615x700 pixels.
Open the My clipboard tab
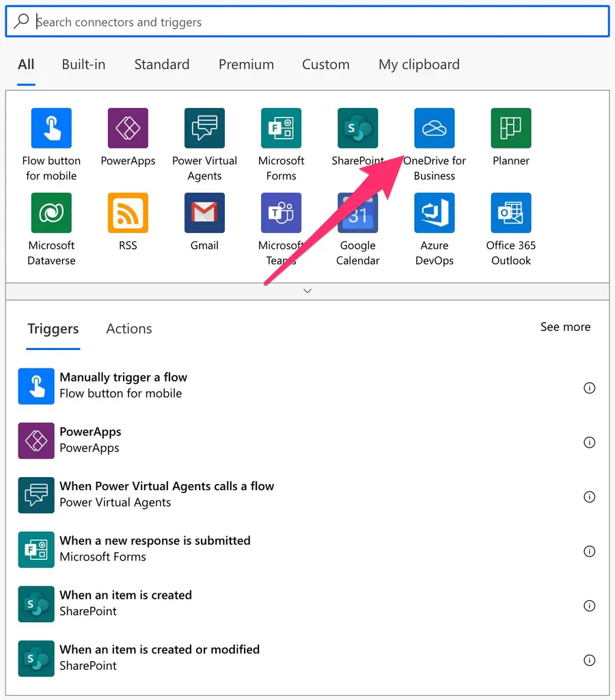pos(419,64)
